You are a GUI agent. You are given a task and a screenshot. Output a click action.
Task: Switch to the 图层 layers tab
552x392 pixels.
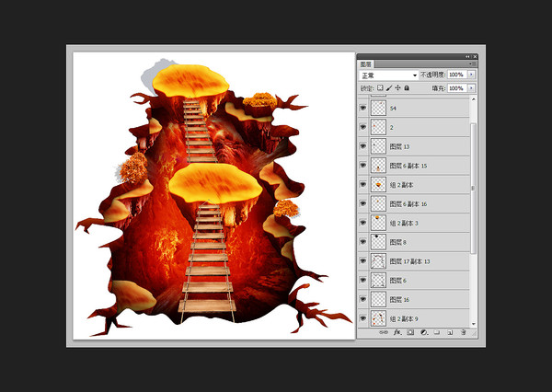coord(366,64)
